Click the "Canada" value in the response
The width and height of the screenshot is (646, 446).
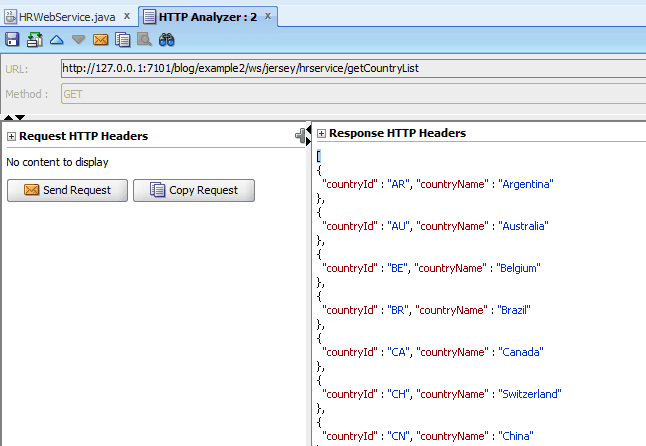521,352
